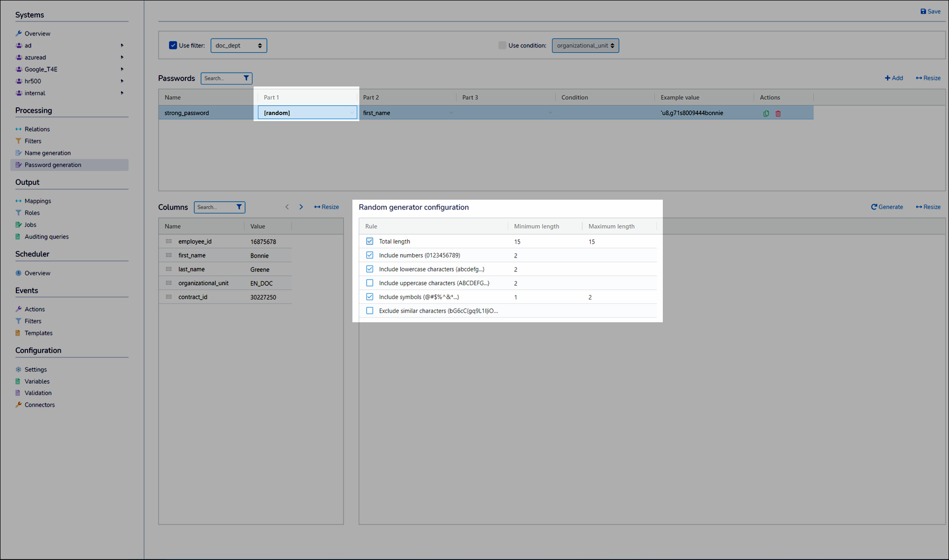The width and height of the screenshot is (949, 560).
Task: Open Mappings under Output
Action: (38, 201)
